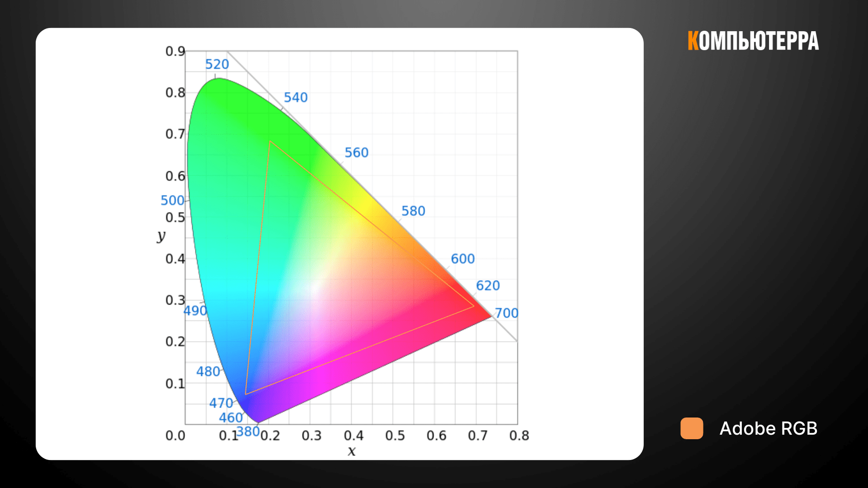This screenshot has height=488, width=868.
Task: Click the 620 wavelength label
Action: pos(488,286)
